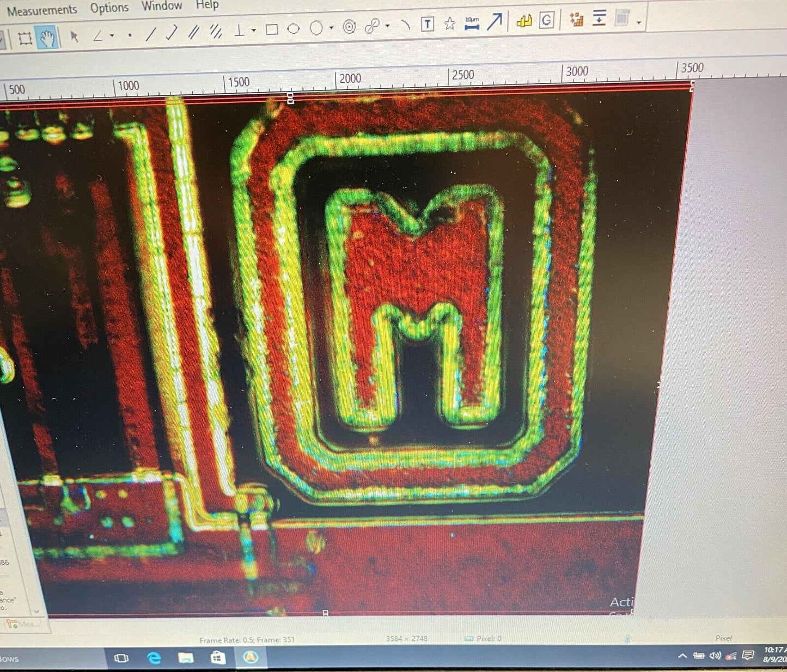This screenshot has height=672, width=787.
Task: Expand the linked circles tool dropdown
Action: tap(387, 26)
